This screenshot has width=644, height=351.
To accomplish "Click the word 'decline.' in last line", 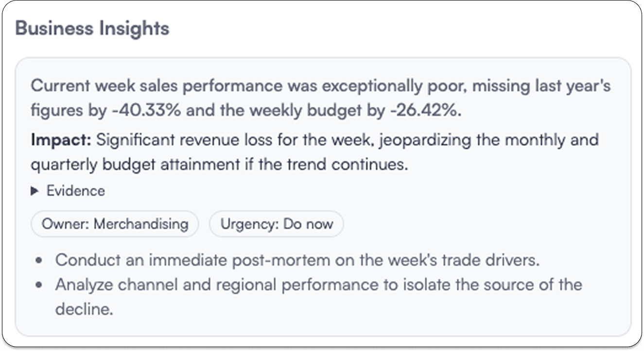I will click(x=84, y=309).
